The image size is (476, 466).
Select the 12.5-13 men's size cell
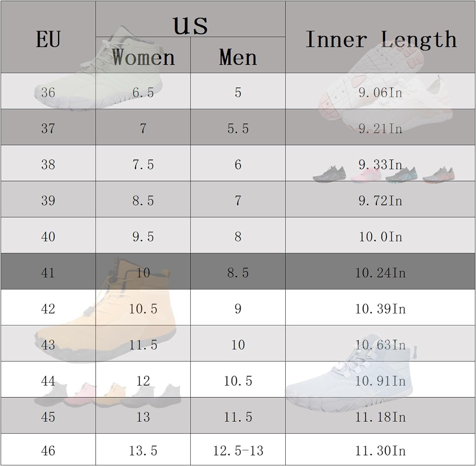238,450
